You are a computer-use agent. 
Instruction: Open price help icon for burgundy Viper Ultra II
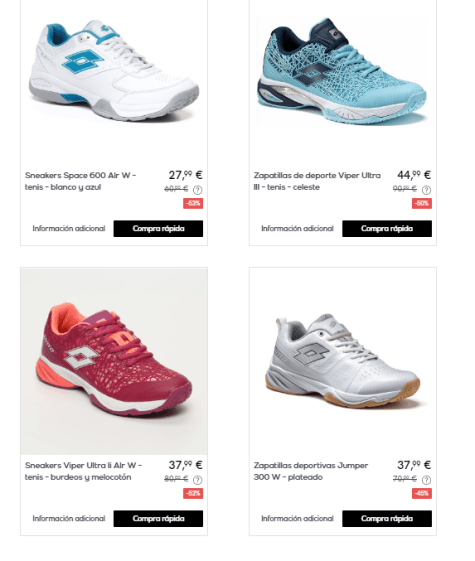tap(197, 480)
